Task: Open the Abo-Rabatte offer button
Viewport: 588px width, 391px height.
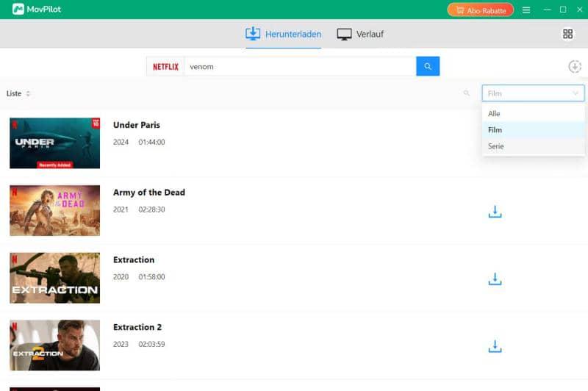Action: point(481,10)
